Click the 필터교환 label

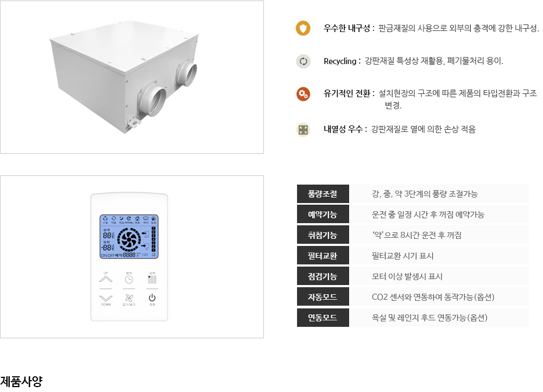(323, 256)
